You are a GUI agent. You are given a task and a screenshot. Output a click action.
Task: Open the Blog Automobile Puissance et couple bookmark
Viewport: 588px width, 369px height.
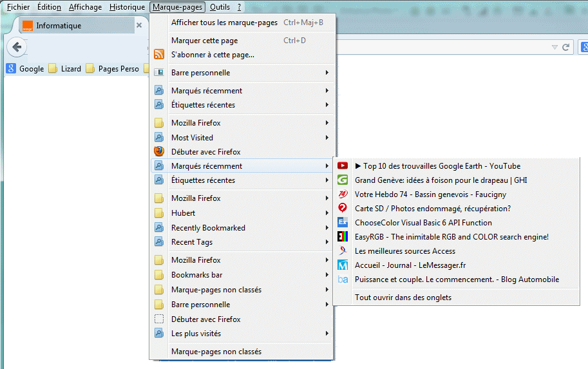(x=457, y=279)
